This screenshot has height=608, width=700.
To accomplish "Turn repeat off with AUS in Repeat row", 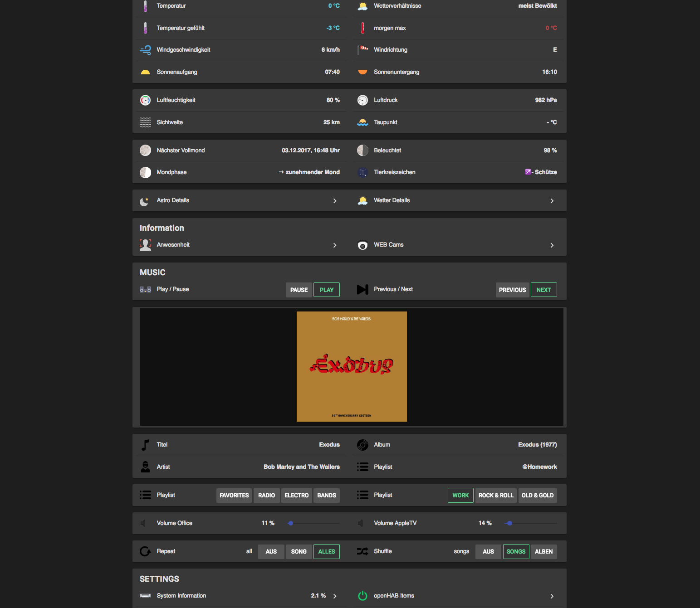I will 271,552.
